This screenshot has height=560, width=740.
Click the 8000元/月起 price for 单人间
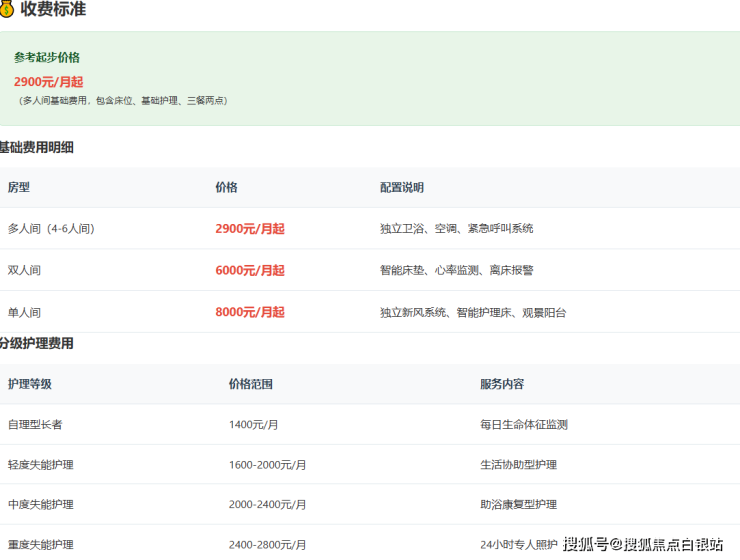pyautogui.click(x=250, y=312)
